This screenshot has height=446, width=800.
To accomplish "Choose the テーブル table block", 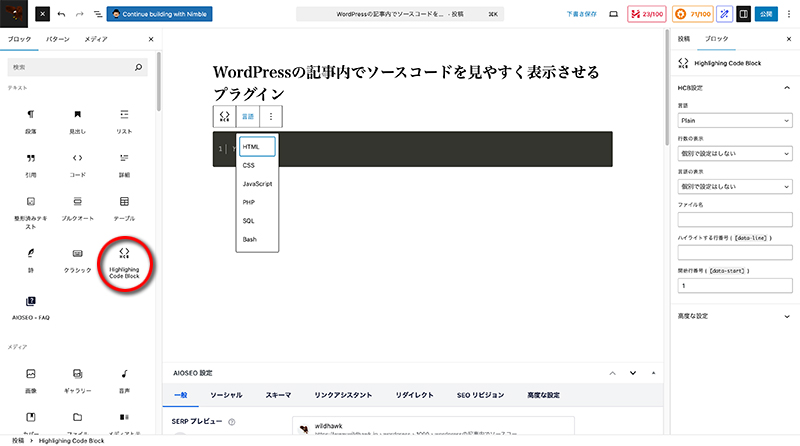I will click(124, 208).
